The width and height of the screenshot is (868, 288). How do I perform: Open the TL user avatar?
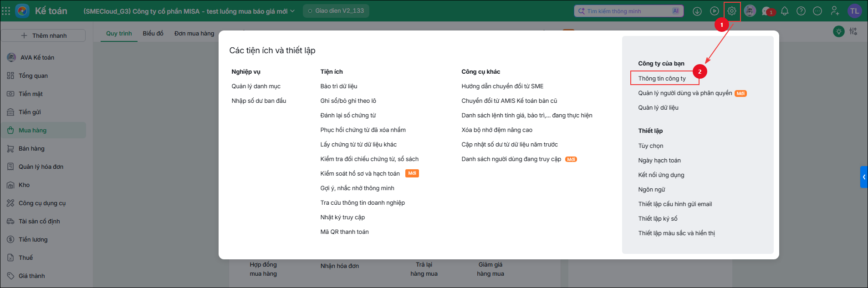click(854, 11)
